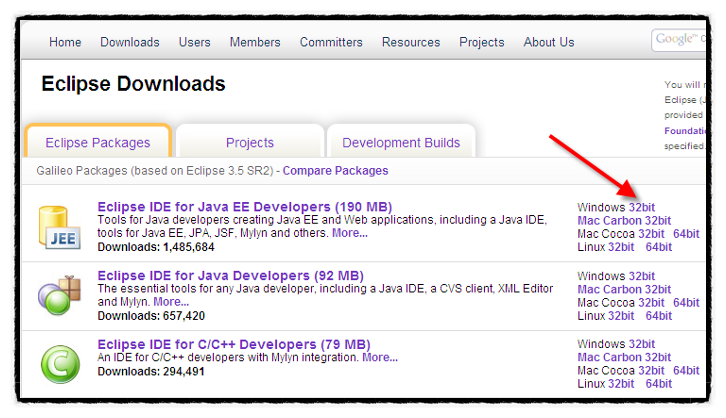Click the Java Developers package icon
Screen dimensions: 726x418
pyautogui.click(x=59, y=295)
